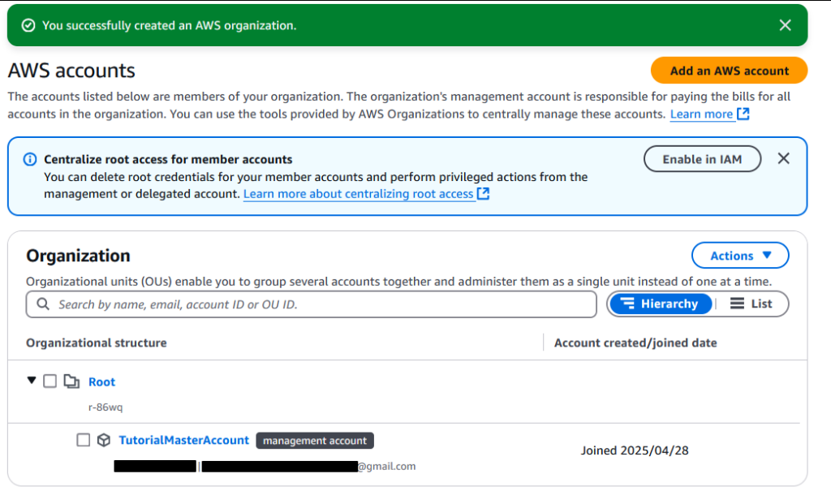Click the Organizational structure column header

[97, 342]
